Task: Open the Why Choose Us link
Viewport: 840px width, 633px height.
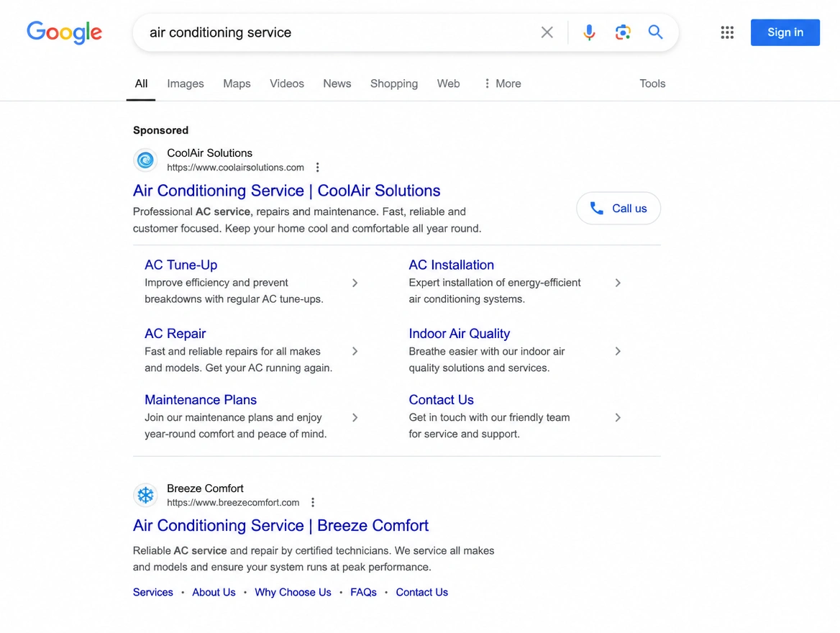Action: click(x=293, y=592)
